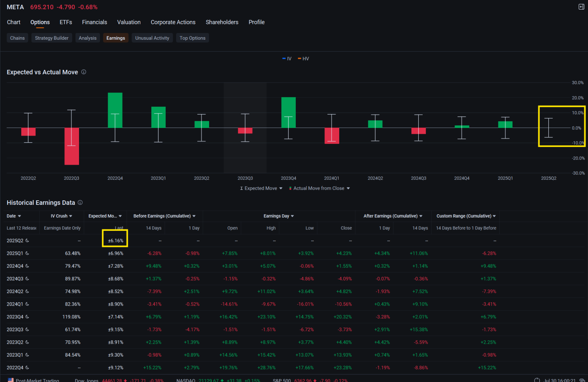Toggle the HV legend series
This screenshot has height=382, width=588.
[304, 58]
